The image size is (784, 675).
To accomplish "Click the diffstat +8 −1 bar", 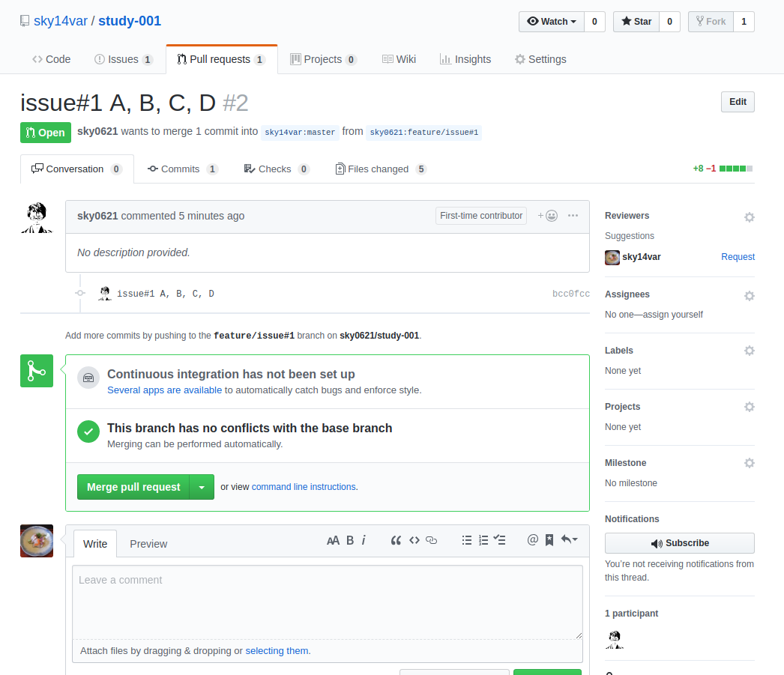I will point(723,169).
